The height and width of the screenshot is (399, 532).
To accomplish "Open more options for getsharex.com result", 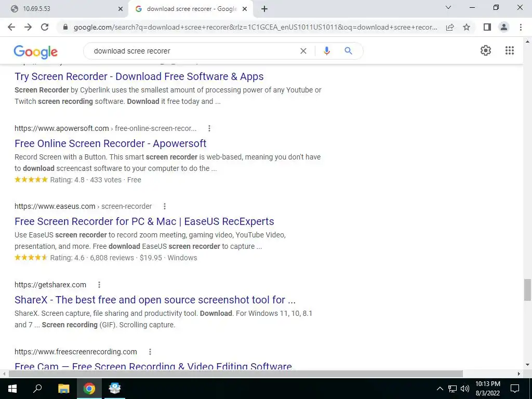I will pyautogui.click(x=99, y=285).
